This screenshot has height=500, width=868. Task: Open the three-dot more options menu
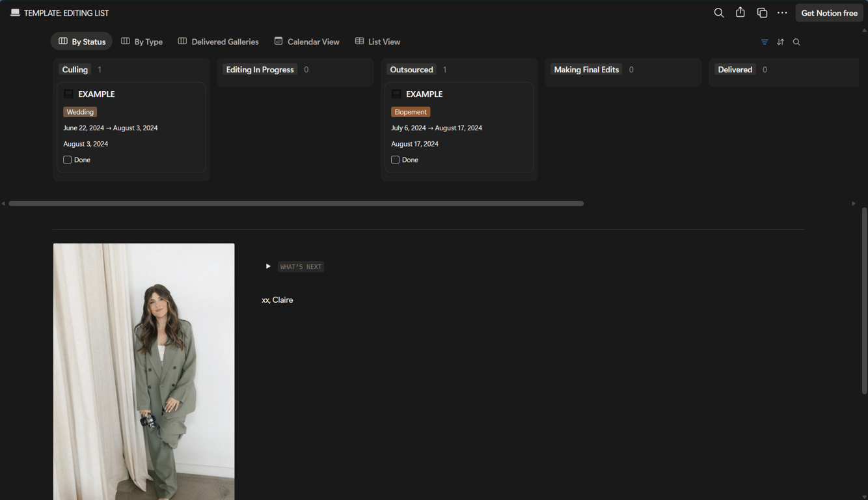click(782, 13)
